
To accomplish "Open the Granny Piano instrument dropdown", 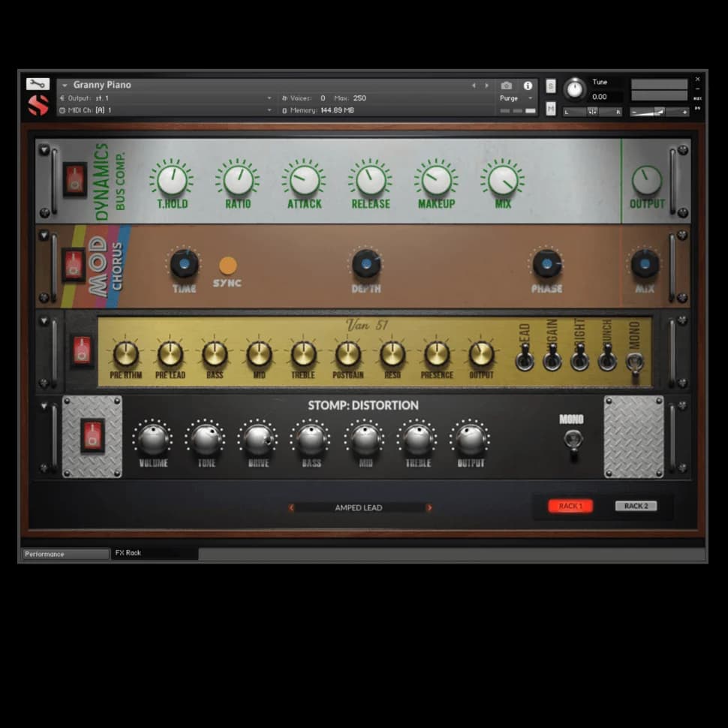I will [65, 86].
